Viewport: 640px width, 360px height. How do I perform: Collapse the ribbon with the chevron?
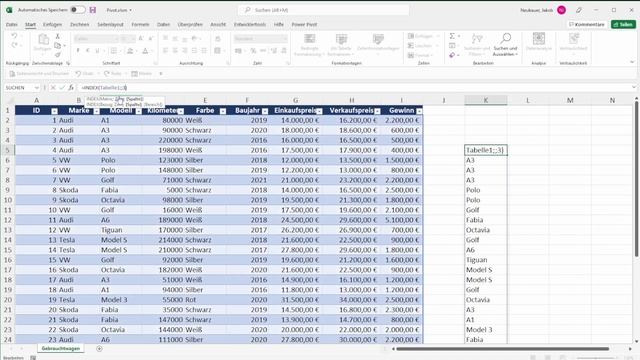click(632, 62)
